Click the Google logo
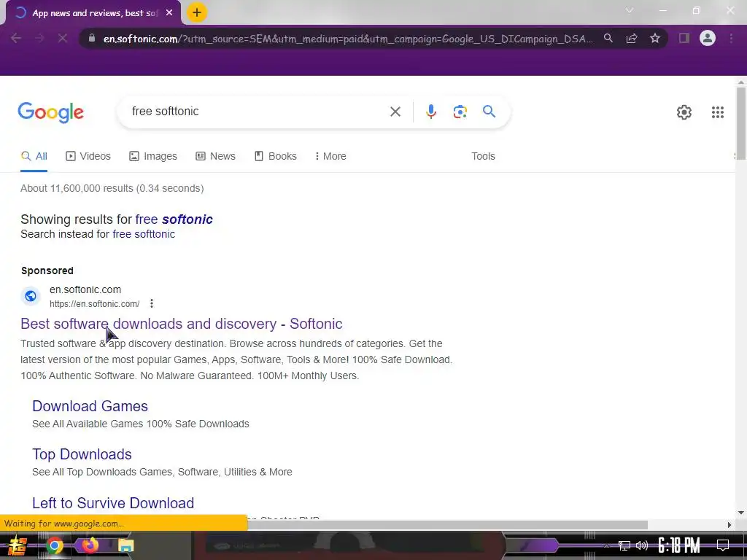The height and width of the screenshot is (560, 747). coord(51,112)
